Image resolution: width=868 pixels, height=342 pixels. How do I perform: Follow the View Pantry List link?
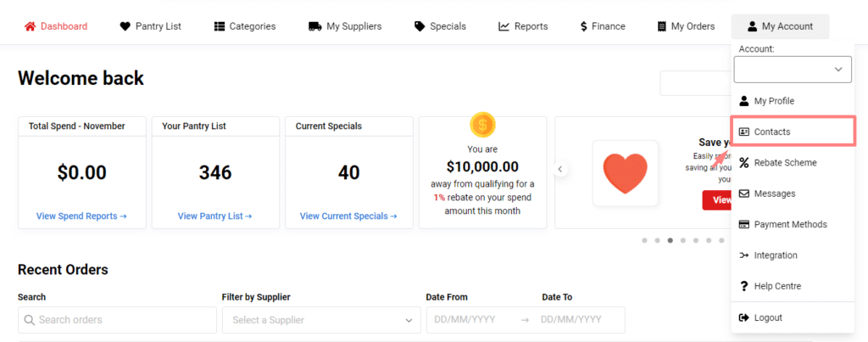[x=214, y=216]
